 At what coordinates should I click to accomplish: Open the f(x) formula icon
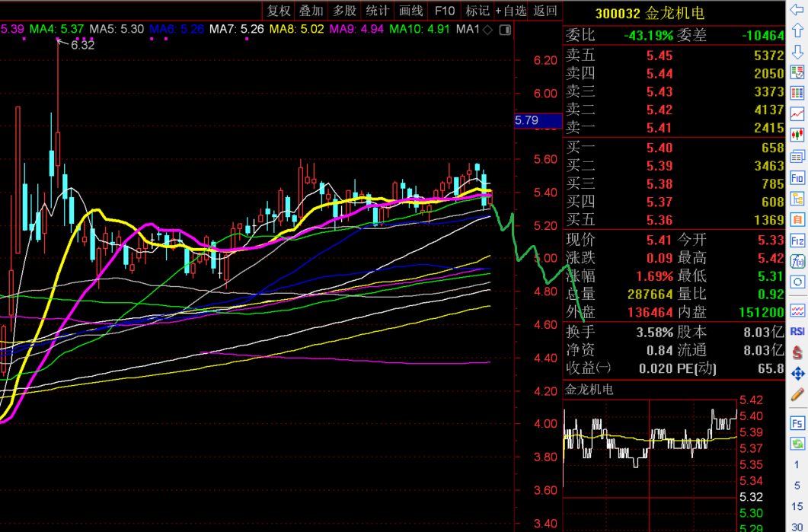[797, 261]
